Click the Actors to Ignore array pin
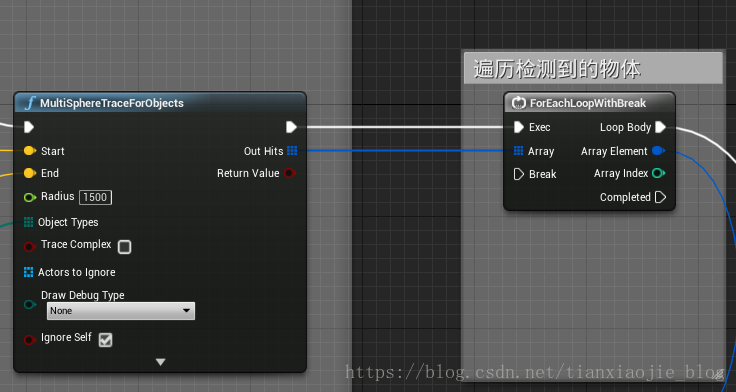Screen dimensions: 736x392 (x=28, y=272)
